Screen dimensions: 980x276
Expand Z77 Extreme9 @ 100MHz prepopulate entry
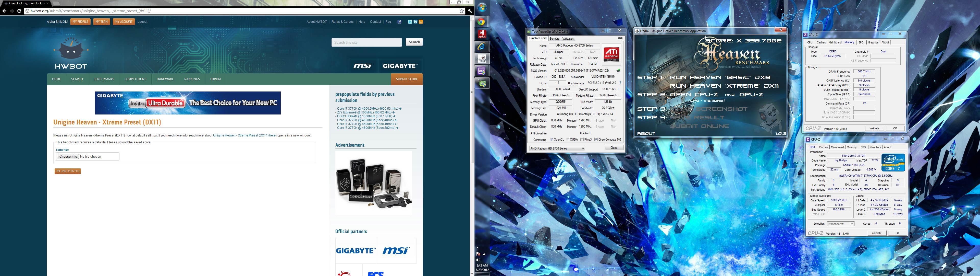(365, 112)
